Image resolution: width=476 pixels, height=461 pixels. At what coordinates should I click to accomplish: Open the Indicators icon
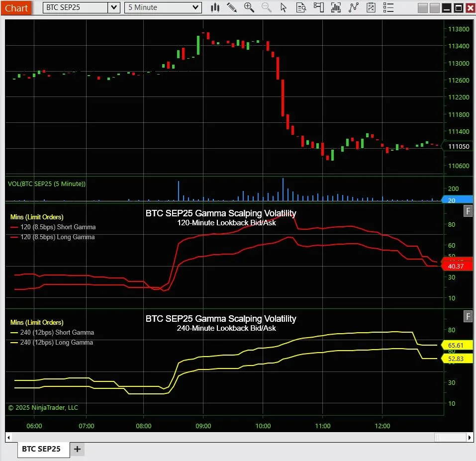point(336,7)
